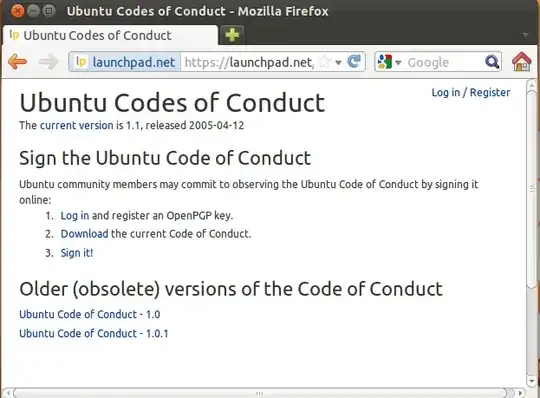Open the Firefox home page icon
The height and width of the screenshot is (398, 540).
pyautogui.click(x=521, y=62)
